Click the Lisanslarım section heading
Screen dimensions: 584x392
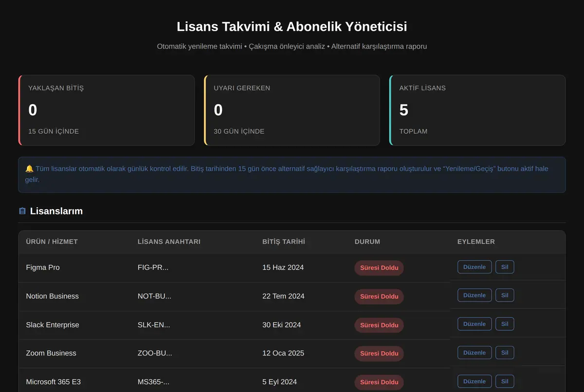pos(56,211)
